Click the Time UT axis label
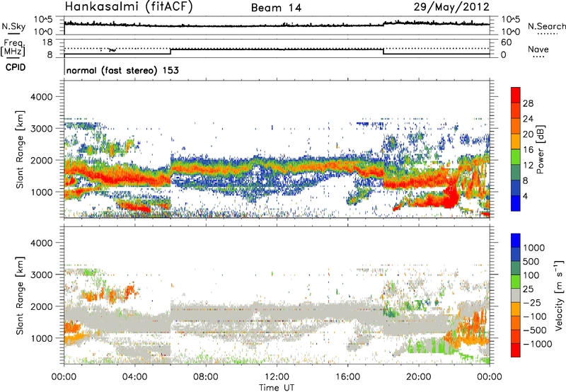Screen dimensions: 566x392 coord(277,388)
